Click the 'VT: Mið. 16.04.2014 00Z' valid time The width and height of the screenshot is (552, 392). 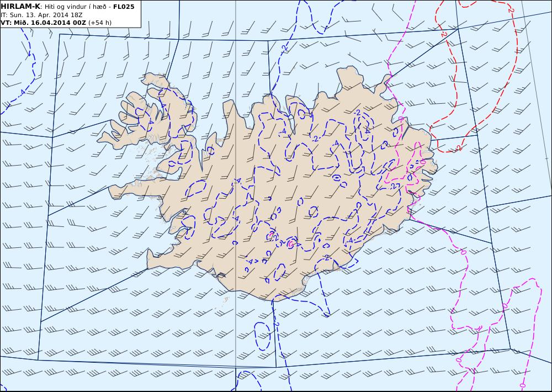pos(43,23)
